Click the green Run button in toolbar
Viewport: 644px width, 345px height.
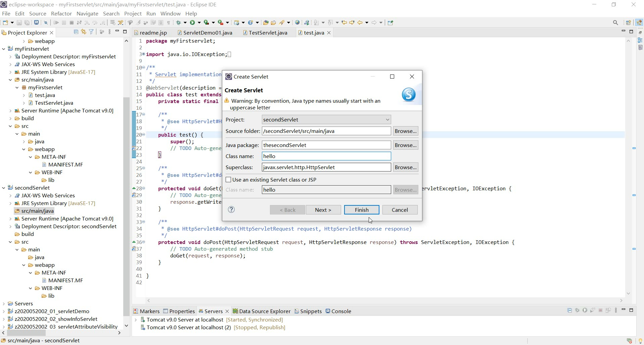click(x=192, y=22)
